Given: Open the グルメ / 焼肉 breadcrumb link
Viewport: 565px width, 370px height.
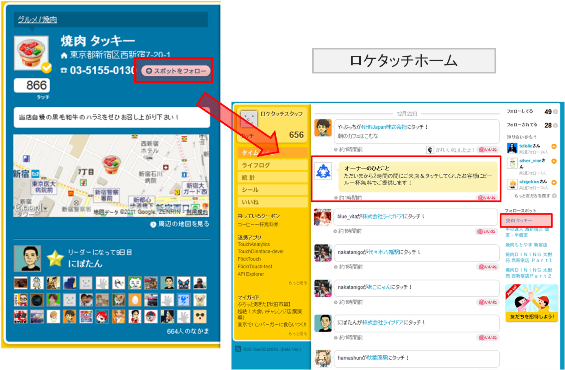Looking at the screenshot, I should pos(37,19).
